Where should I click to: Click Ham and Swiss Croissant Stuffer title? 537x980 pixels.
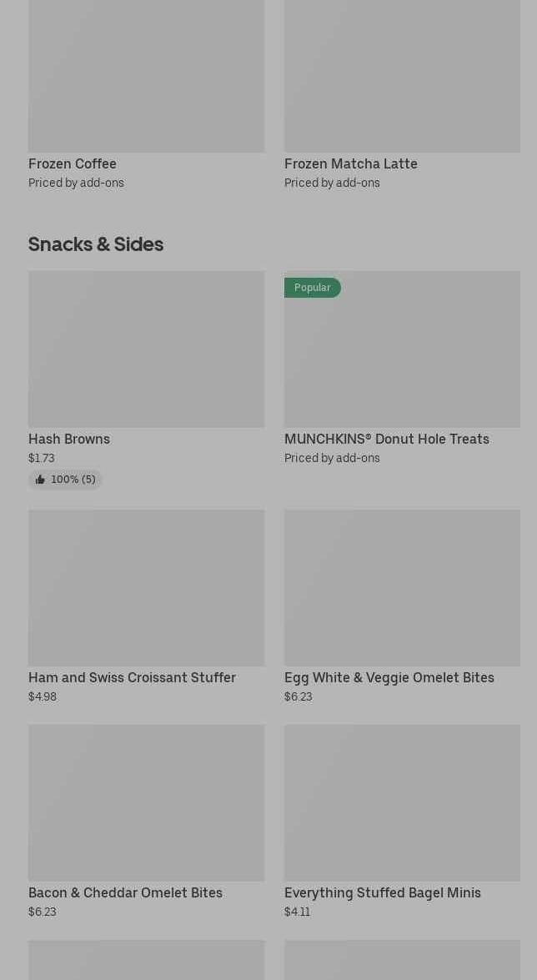pos(132,678)
